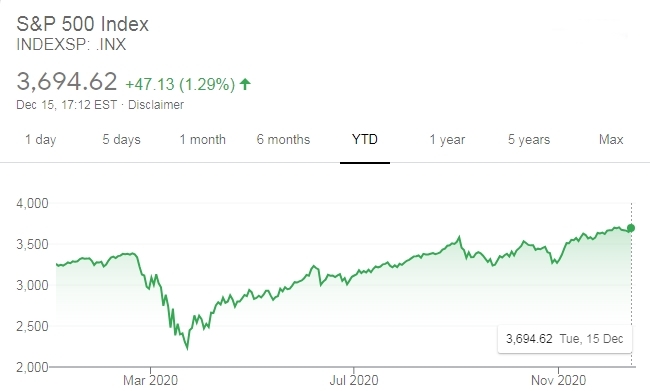Open the Disclaimer link
Image resolution: width=650 pixels, height=391 pixels.
(156, 104)
